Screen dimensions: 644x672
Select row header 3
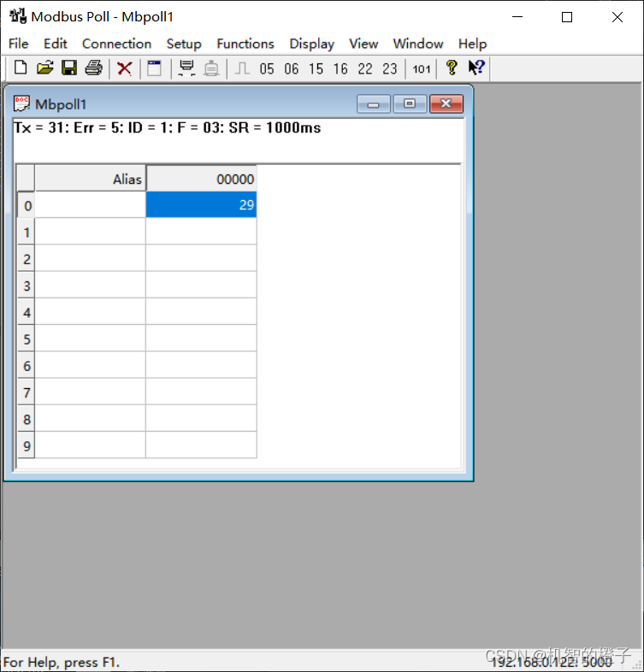pos(27,286)
